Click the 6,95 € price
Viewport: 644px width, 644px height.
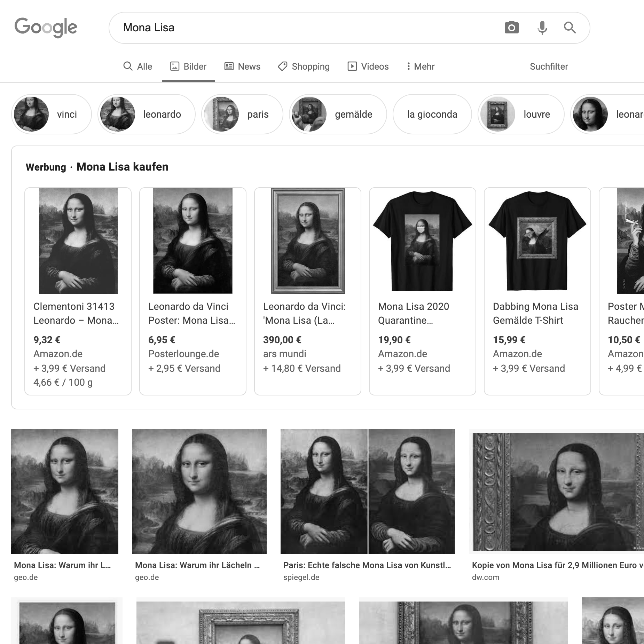click(162, 340)
